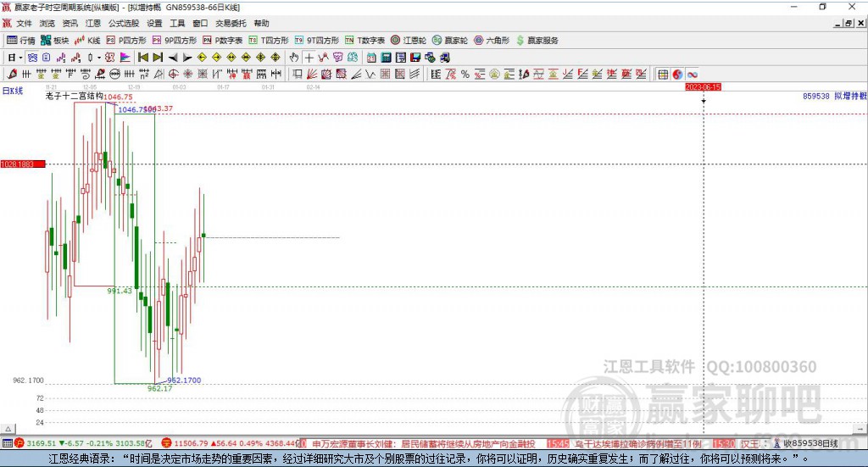Click the 991.43 green price label
The height and width of the screenshot is (467, 868).
click(120, 291)
